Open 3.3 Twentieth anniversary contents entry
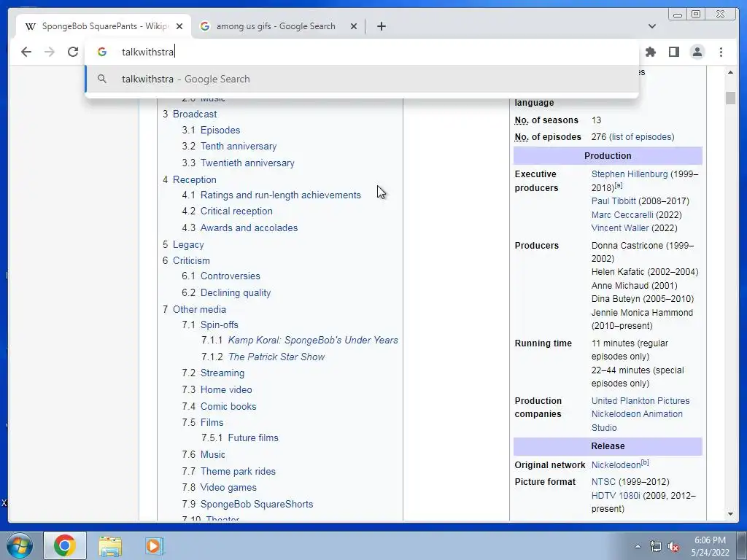 pos(247,163)
